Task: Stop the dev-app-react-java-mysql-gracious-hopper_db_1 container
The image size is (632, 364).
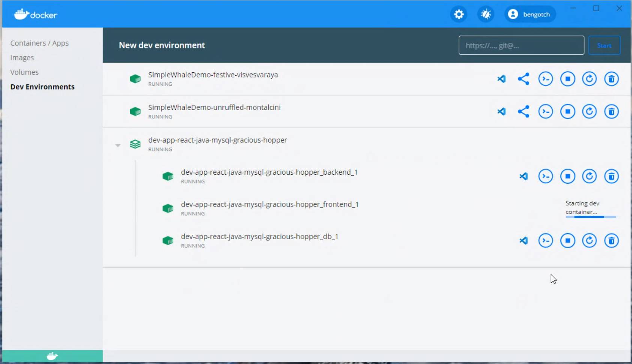Action: (568, 240)
